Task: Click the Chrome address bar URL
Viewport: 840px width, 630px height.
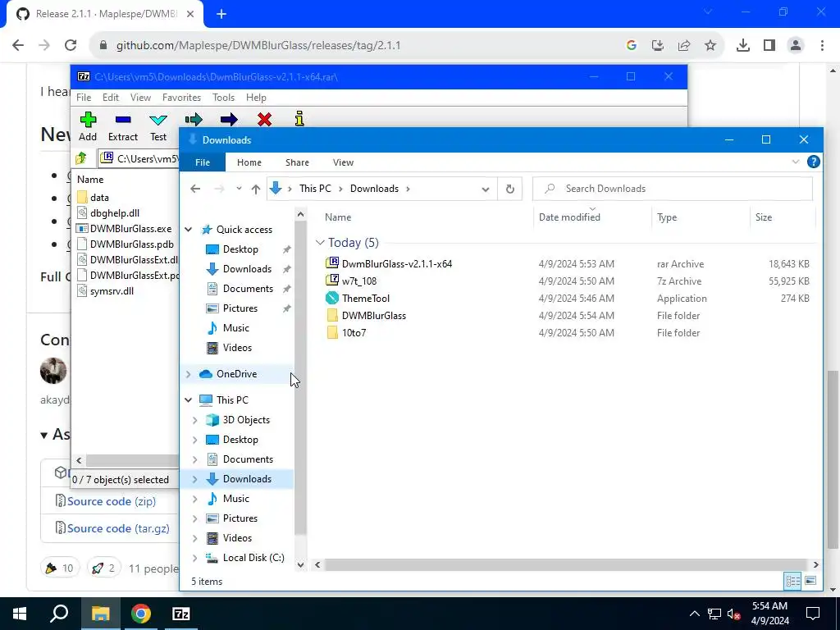Action: click(258, 46)
